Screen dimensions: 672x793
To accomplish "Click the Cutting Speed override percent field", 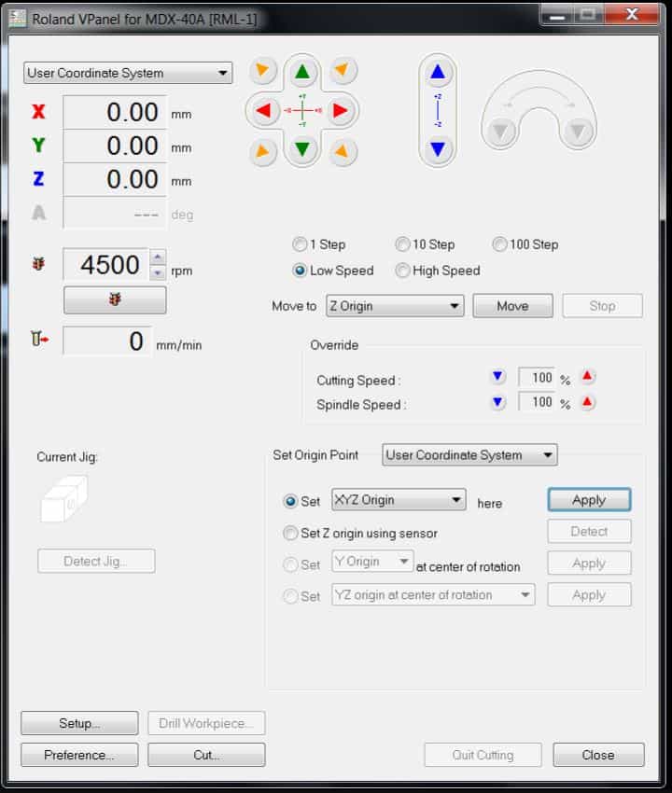I will (537, 377).
